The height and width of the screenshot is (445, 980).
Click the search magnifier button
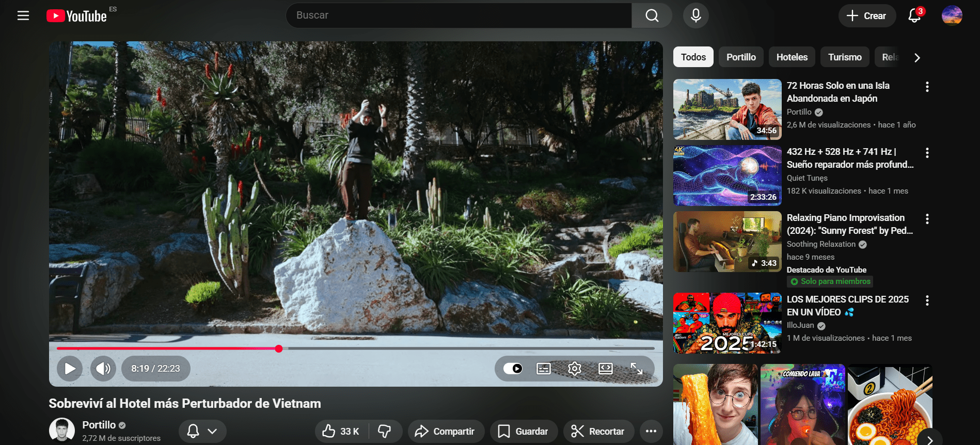tap(652, 15)
